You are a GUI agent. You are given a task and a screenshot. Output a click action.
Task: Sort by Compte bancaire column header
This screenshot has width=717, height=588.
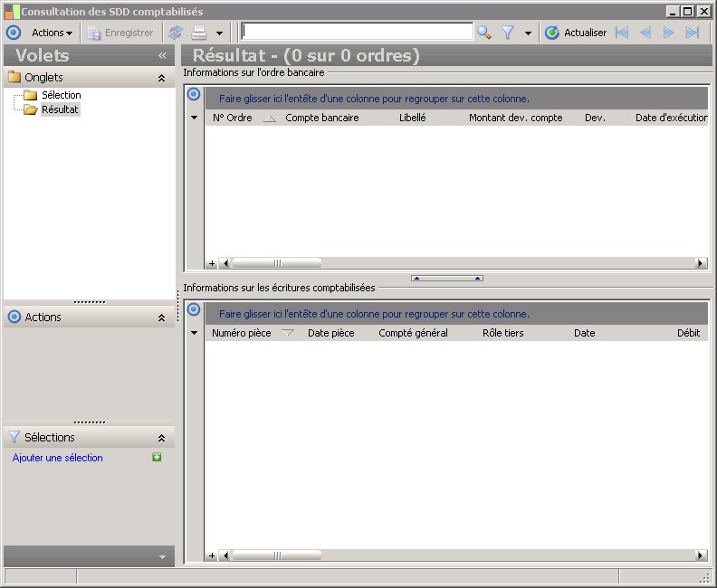(322, 118)
